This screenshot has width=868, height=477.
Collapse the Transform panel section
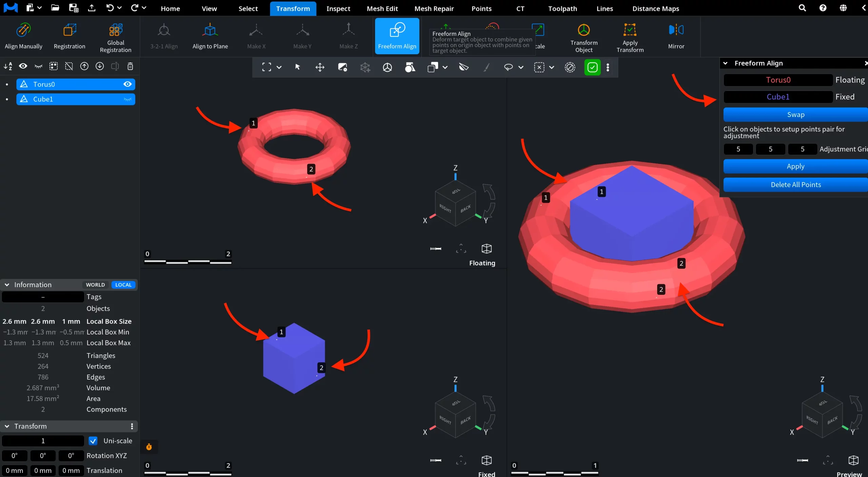[7, 426]
